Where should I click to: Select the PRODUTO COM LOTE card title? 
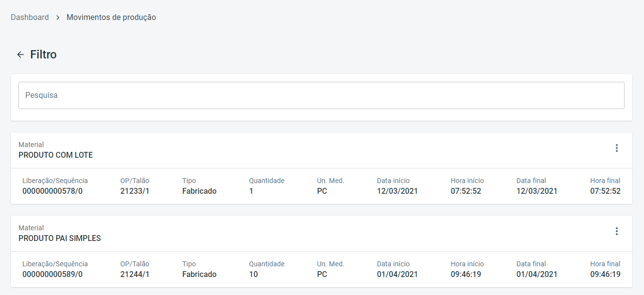pos(55,155)
